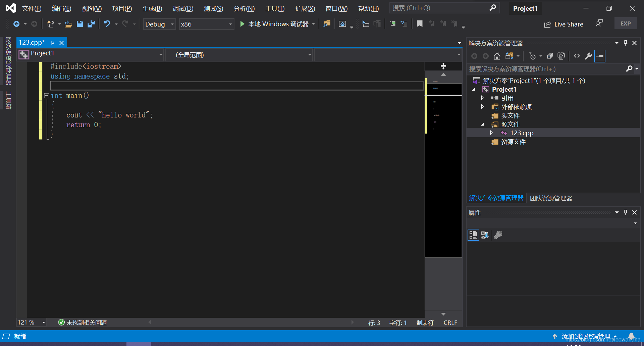The height and width of the screenshot is (346, 644).
Task: Click the uncomment selected lines icon
Action: click(404, 24)
